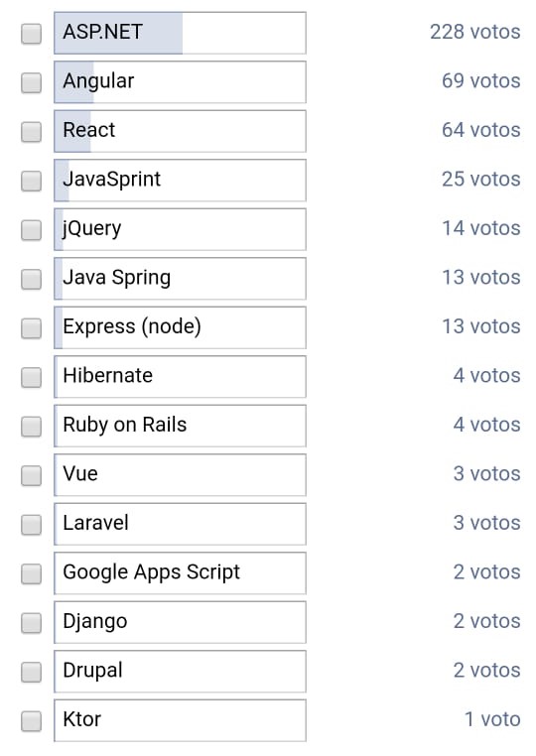Select the Hibernate checkbox
Screen dimensions: 536x756
32,377
